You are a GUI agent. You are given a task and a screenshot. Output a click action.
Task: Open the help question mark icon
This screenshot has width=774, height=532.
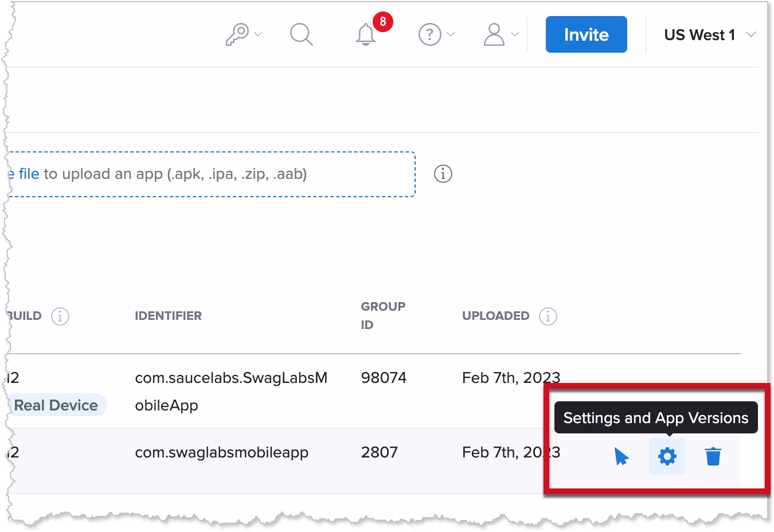[429, 34]
